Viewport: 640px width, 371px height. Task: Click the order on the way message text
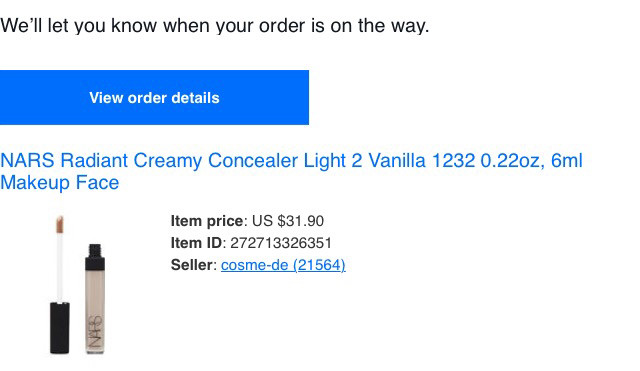[x=215, y=25]
